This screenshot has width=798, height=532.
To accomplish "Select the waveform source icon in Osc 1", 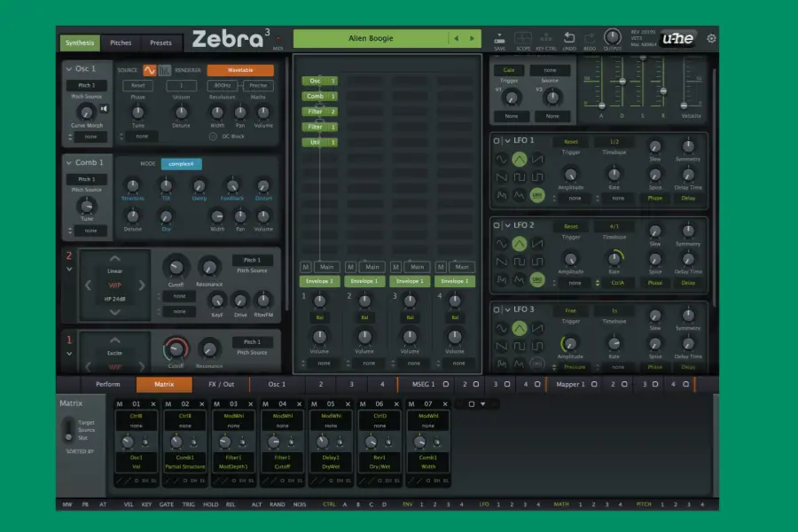I will (x=149, y=70).
